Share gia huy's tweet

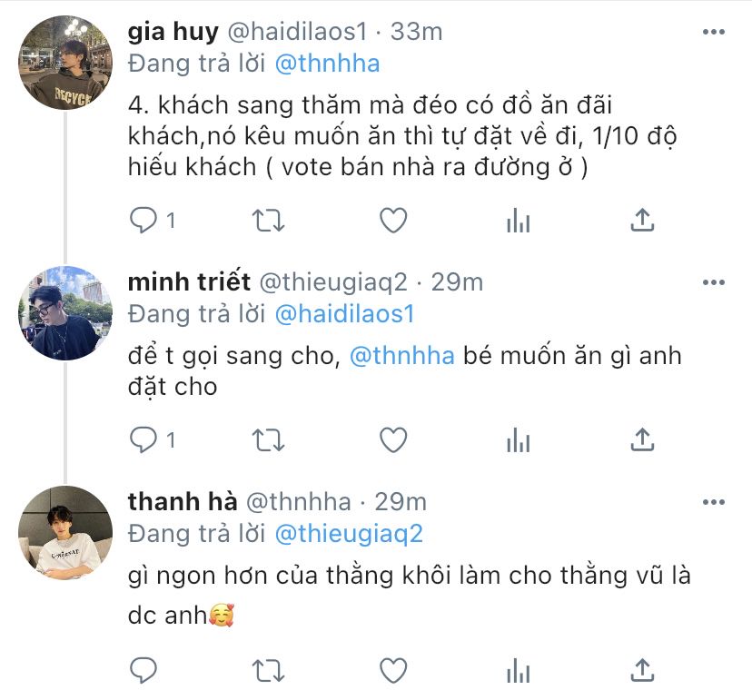(642, 220)
